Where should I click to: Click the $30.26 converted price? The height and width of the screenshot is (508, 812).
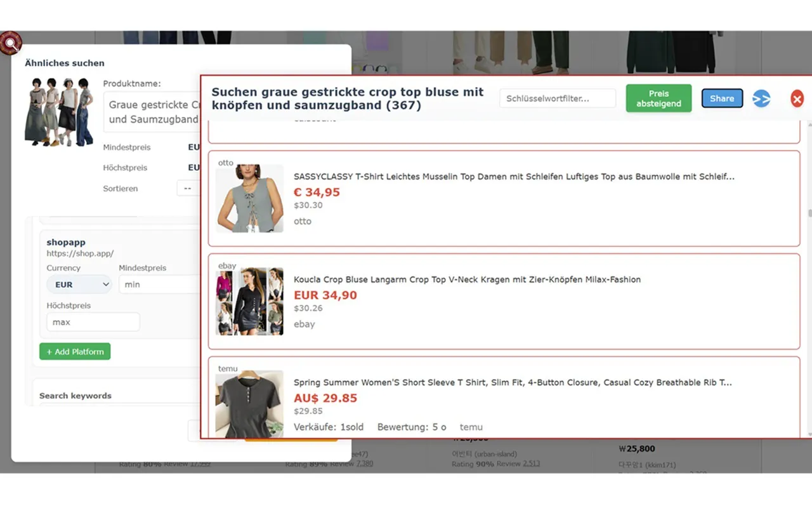click(x=308, y=308)
